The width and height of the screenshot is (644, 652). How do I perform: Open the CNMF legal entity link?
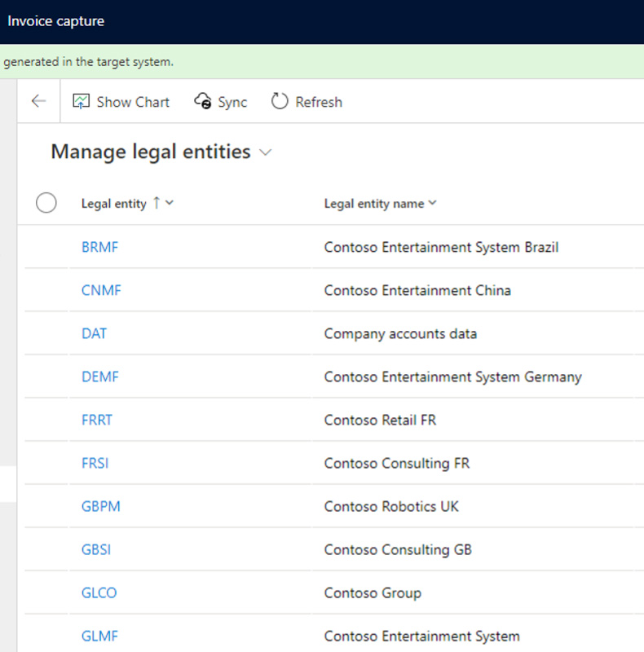[x=101, y=290]
